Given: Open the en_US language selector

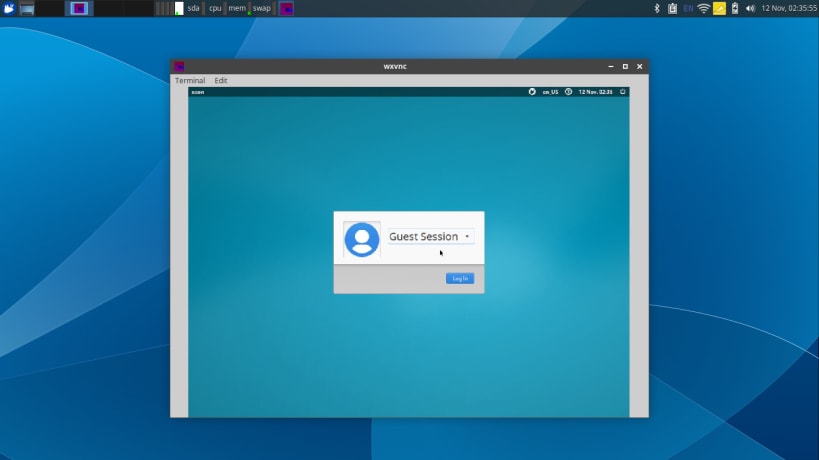Looking at the screenshot, I should [x=550, y=92].
